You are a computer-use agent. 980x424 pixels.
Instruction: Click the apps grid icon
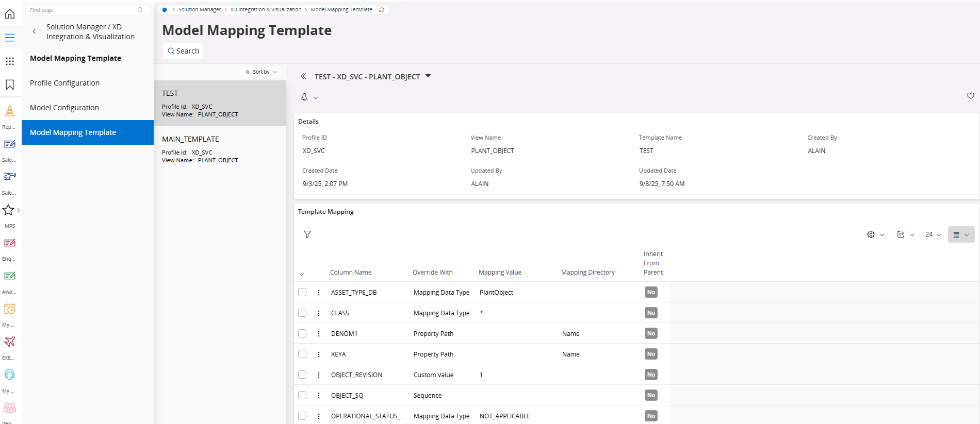[10, 61]
